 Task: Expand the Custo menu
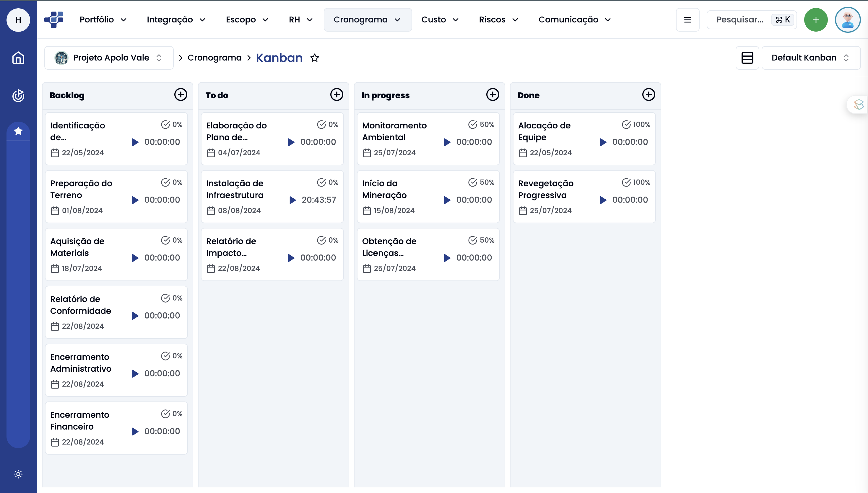click(x=440, y=20)
